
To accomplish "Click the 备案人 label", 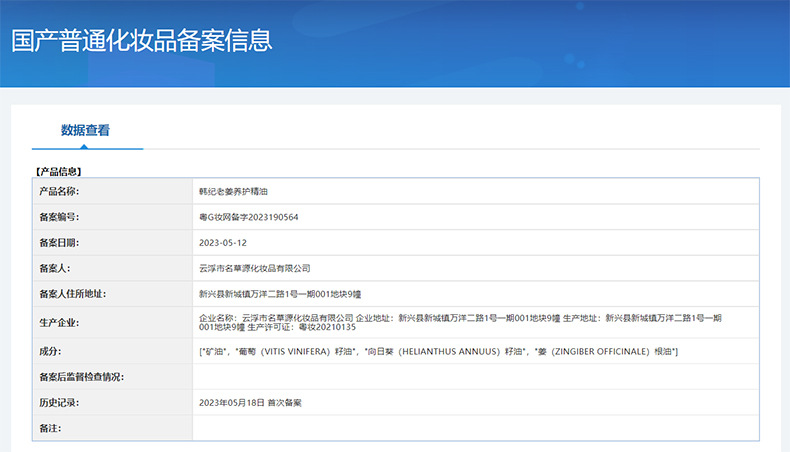I will click(x=54, y=269).
